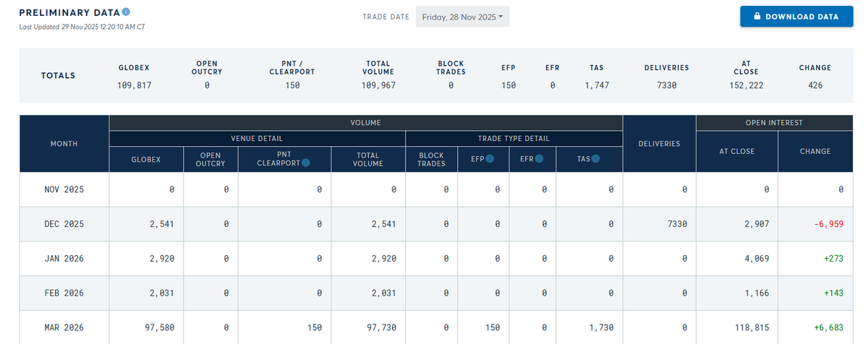Click the JAN 2026 at close value 4,069
Viewport: 868px width, 344px height.
click(757, 259)
